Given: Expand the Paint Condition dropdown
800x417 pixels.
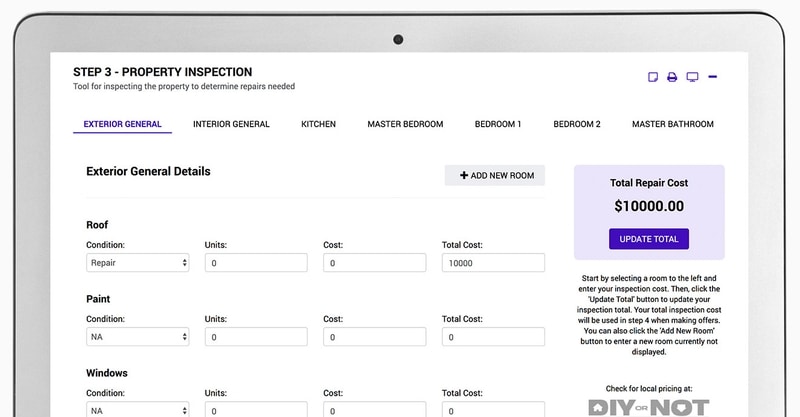Looking at the screenshot, I should (x=138, y=338).
